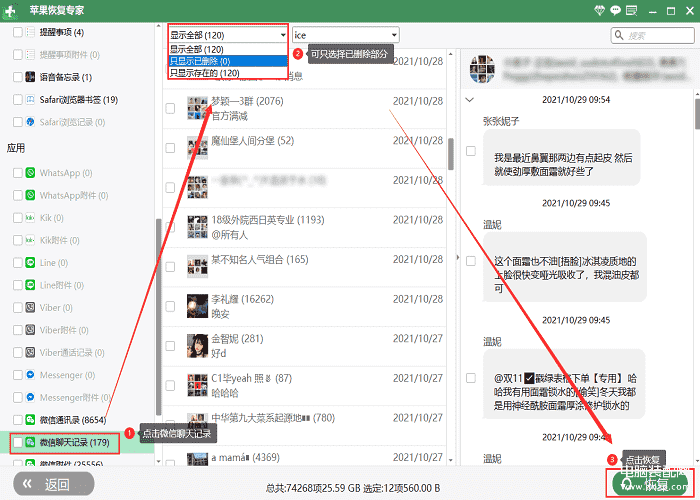Viewport: 700px width, 500px height.
Task: Click the 返回 back button
Action: (54, 484)
